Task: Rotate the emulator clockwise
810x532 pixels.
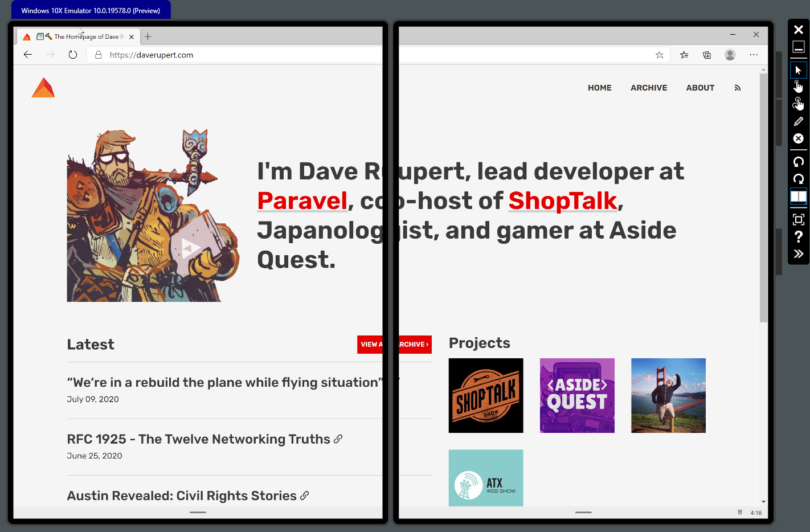Action: point(798,179)
